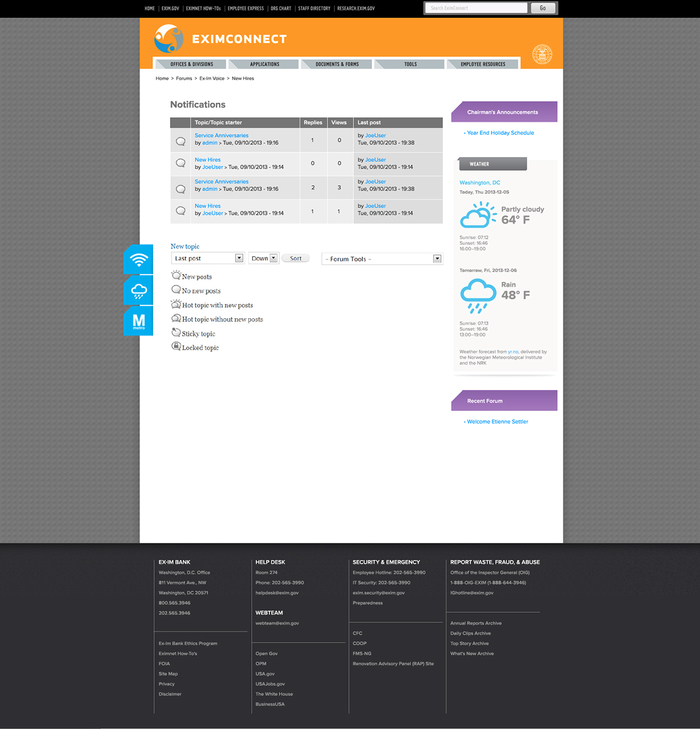700x729 pixels.
Task: Open the New topic link
Action: (x=185, y=247)
